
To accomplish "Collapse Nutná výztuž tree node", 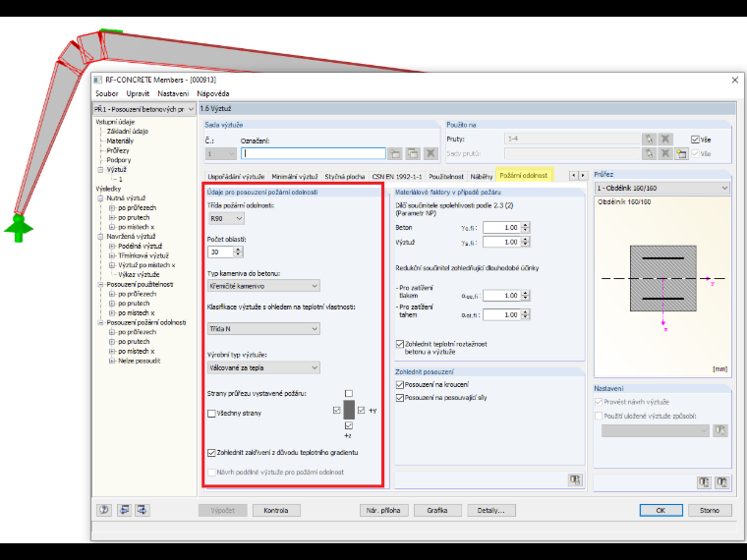I will 100,198.
